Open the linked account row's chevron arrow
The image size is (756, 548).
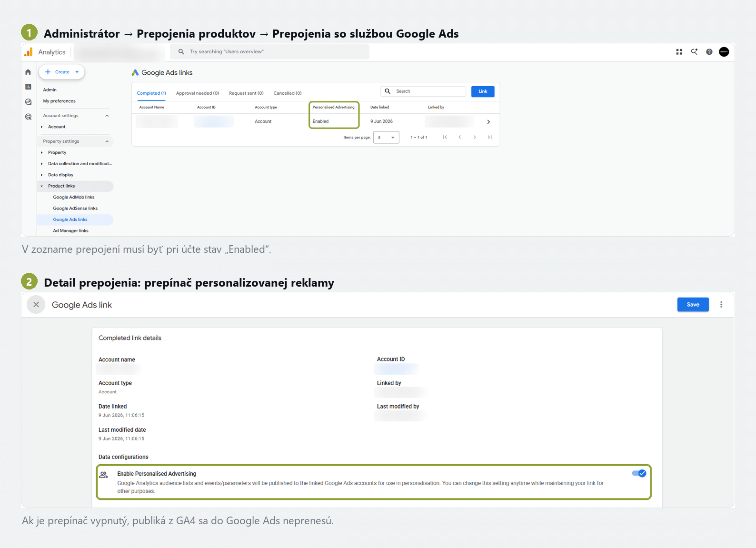[488, 122]
